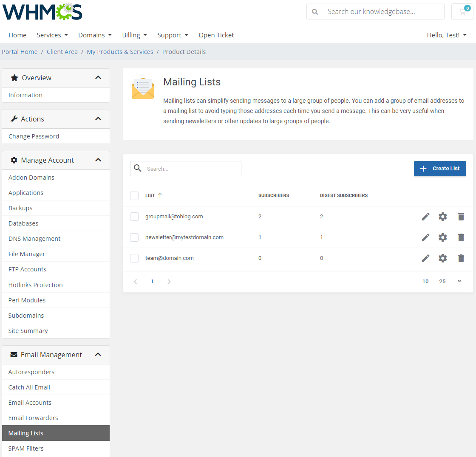
Task: Open the Domains dropdown menu
Action: coord(95,35)
